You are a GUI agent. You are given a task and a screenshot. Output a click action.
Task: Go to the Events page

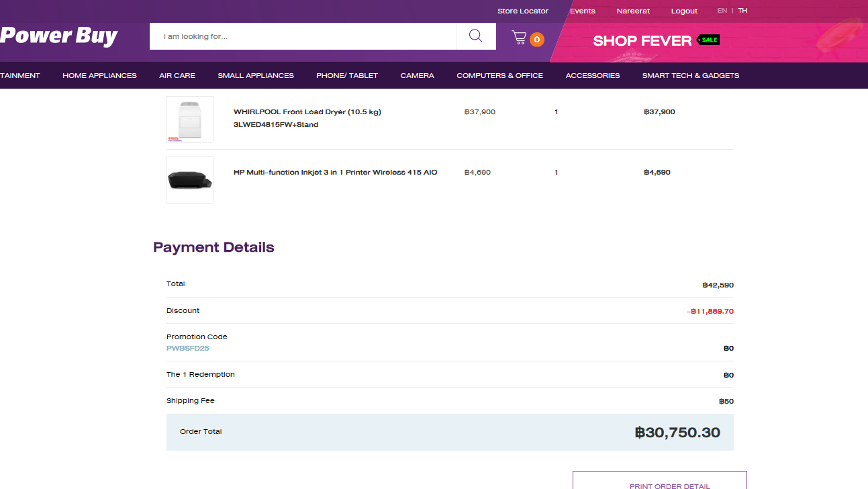(583, 11)
